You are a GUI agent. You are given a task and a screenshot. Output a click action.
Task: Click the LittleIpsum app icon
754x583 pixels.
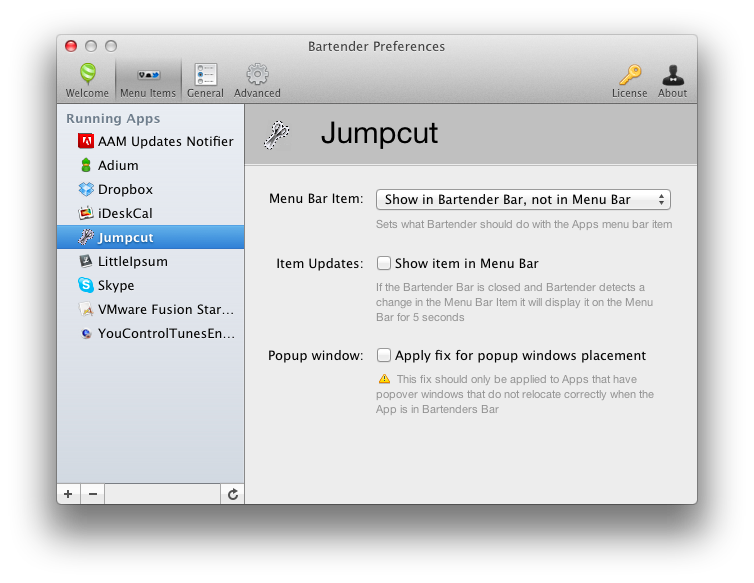[x=86, y=261]
